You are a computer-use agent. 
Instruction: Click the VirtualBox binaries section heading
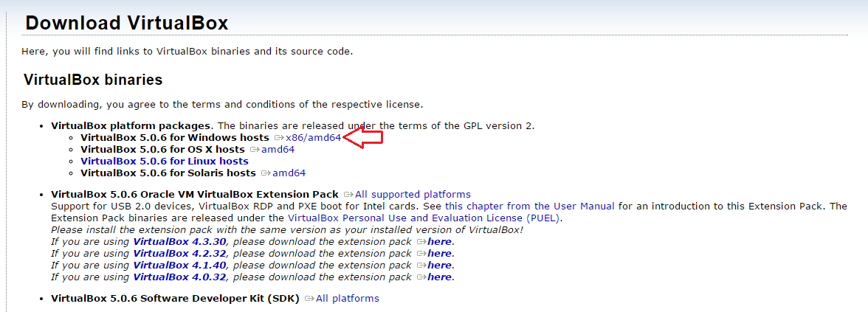point(93,80)
